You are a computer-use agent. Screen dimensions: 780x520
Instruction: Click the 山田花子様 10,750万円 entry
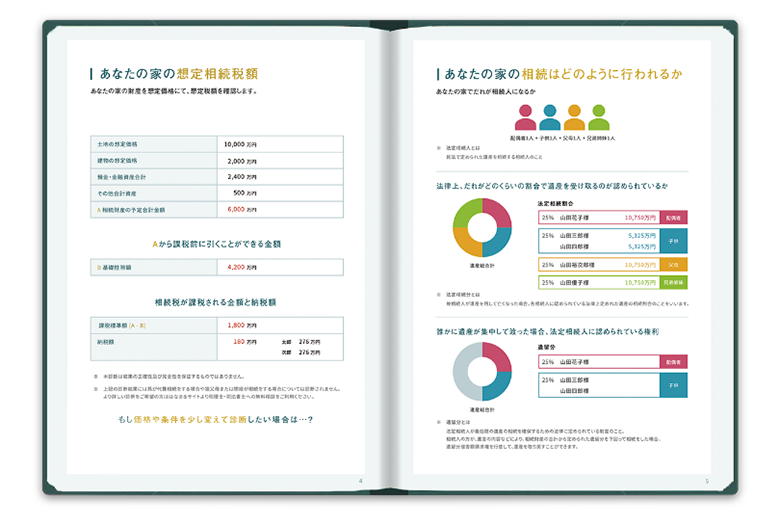599,217
